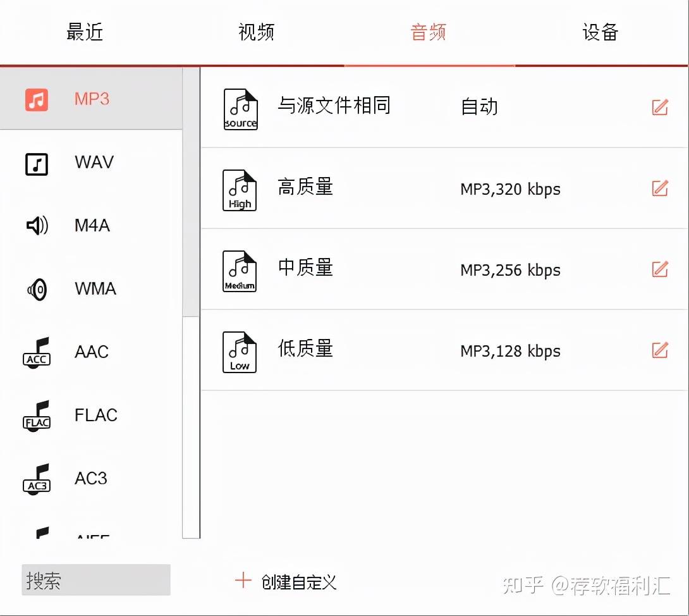Edit the 低质量 128 kbps preset
Screen dimensions: 689x616
(x=659, y=350)
